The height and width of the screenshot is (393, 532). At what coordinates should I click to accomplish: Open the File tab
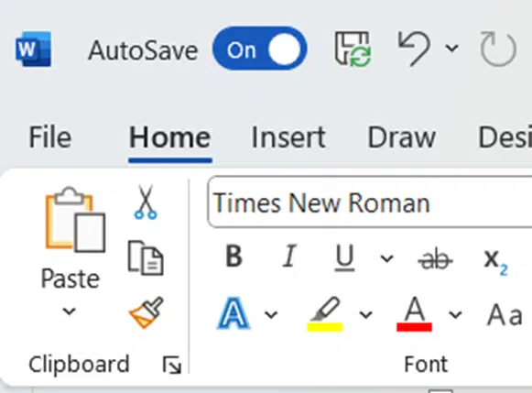pyautogui.click(x=50, y=137)
